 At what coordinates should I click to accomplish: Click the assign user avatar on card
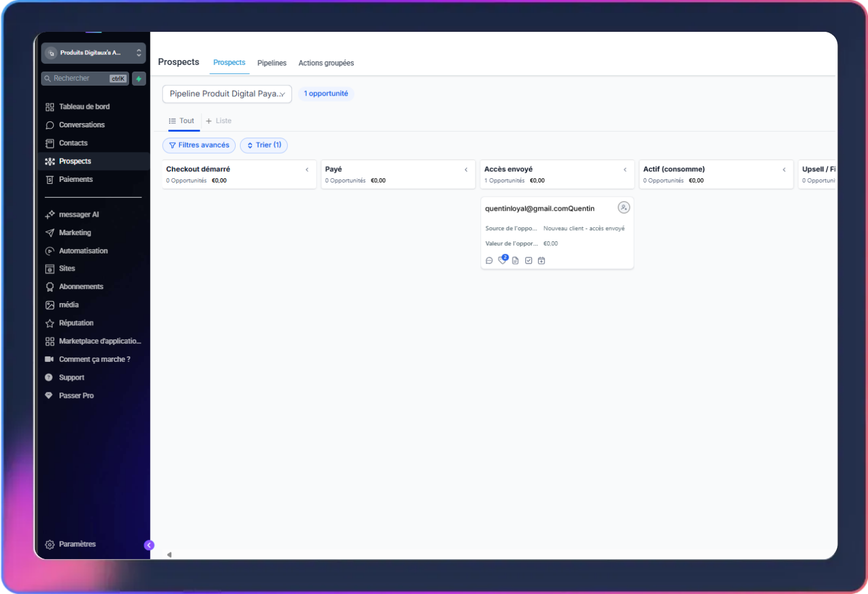[x=623, y=208]
